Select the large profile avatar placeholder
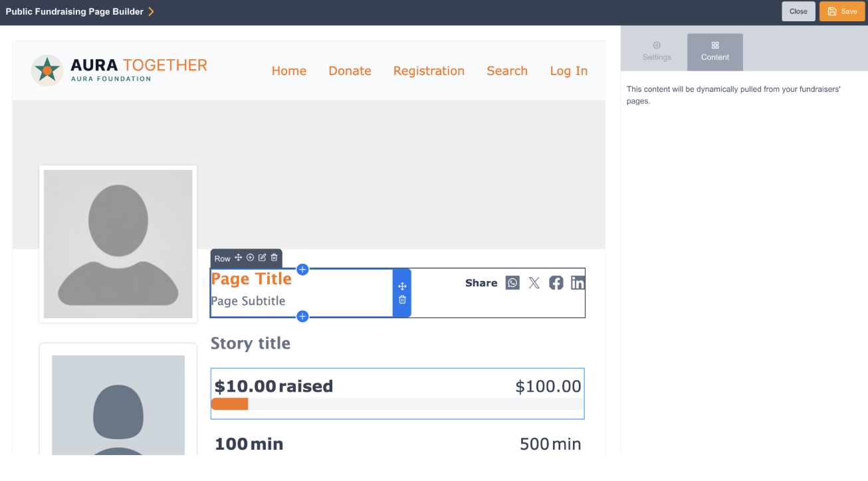Screen dimensions: 868x481 coord(118,244)
